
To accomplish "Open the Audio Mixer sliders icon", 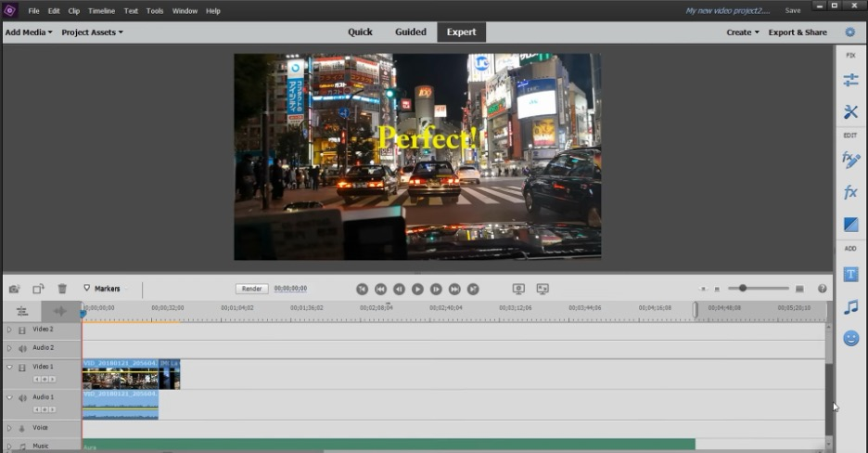I will (x=22, y=311).
